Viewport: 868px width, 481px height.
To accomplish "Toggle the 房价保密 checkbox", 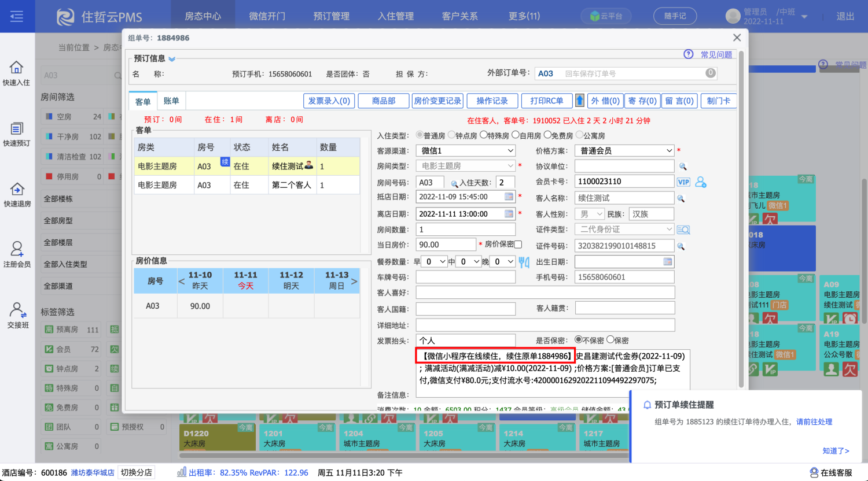I will (x=518, y=245).
